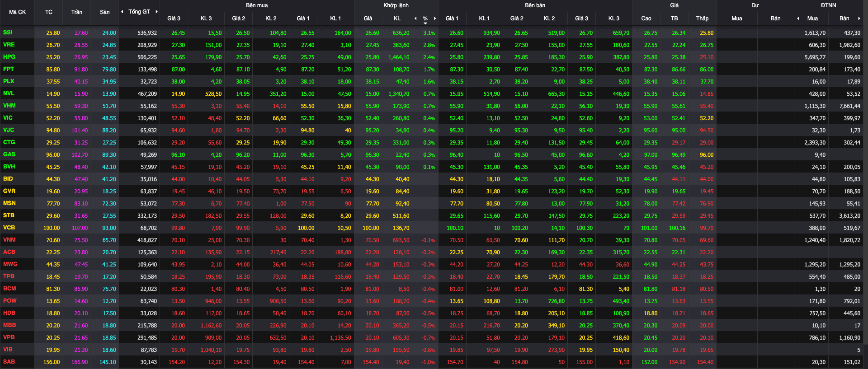This screenshot has height=369, width=868.
Task: Choose the MSN ticker symbol
Action: coord(9,203)
